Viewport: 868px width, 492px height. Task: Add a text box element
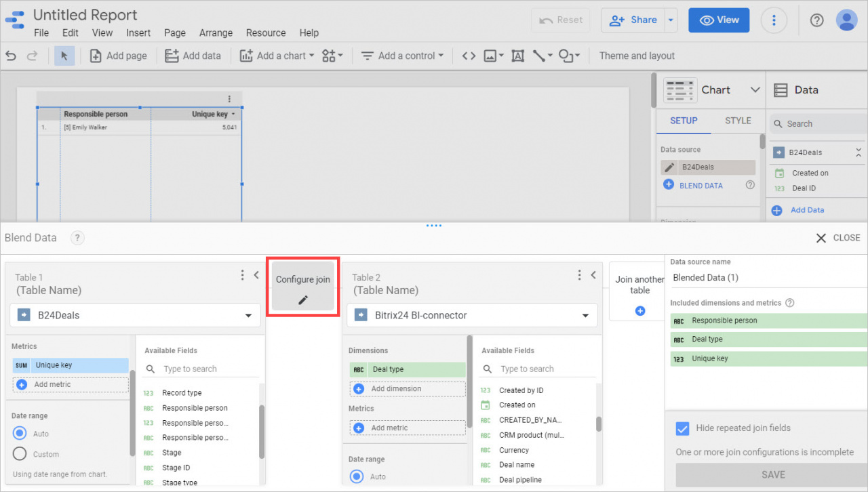coord(517,56)
